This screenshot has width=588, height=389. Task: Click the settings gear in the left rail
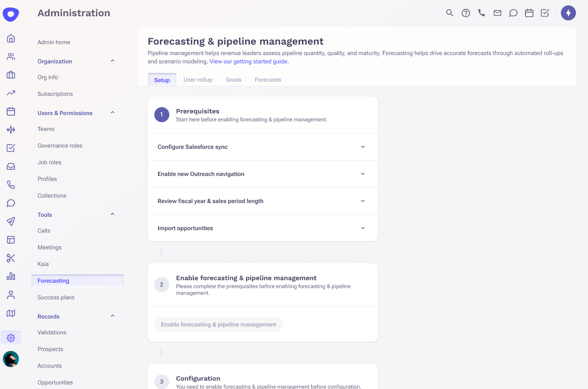(11, 338)
